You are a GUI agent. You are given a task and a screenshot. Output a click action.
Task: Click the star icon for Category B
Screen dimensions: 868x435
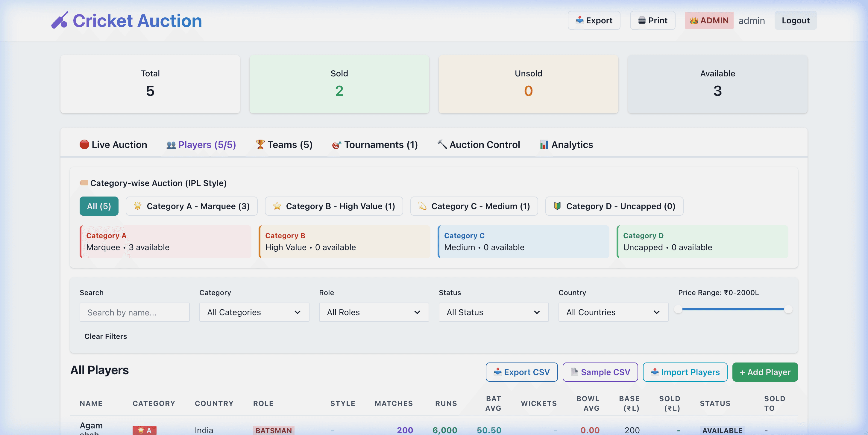click(x=277, y=206)
